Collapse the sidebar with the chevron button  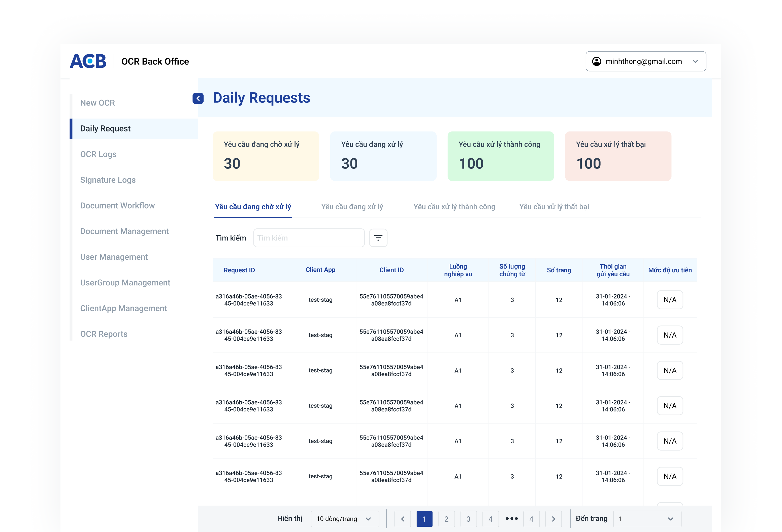pos(198,98)
